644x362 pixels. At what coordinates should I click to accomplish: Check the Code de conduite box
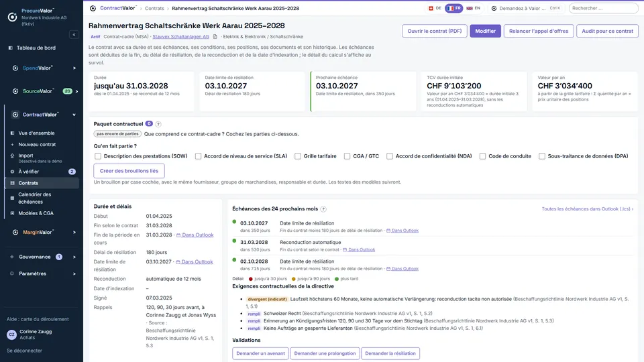tap(482, 156)
